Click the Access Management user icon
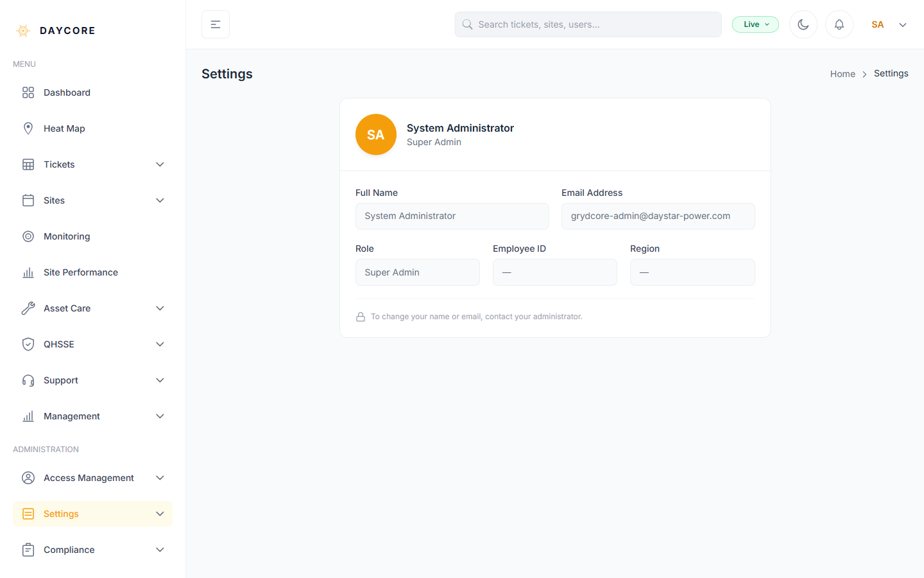Image resolution: width=924 pixels, height=578 pixels. (x=28, y=478)
